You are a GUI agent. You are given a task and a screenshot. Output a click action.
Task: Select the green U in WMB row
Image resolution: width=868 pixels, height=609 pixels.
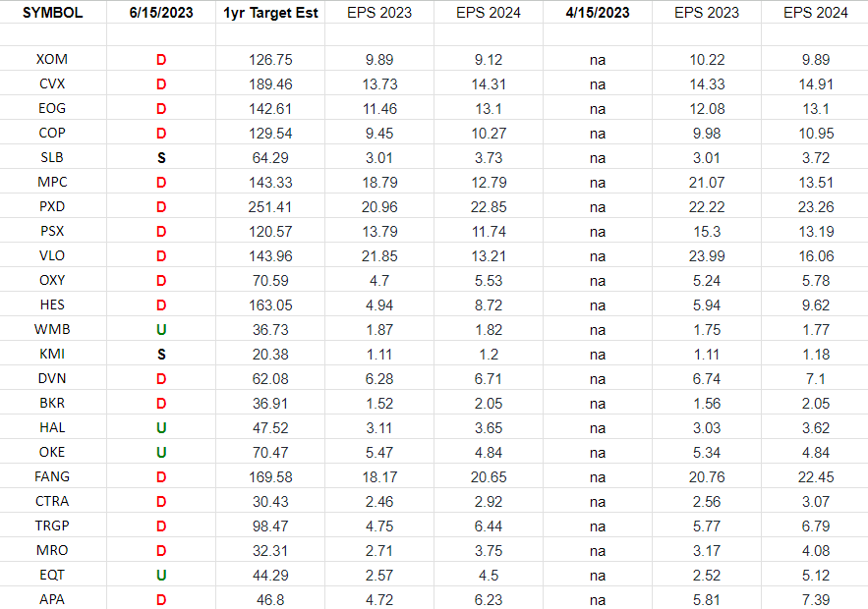(161, 330)
